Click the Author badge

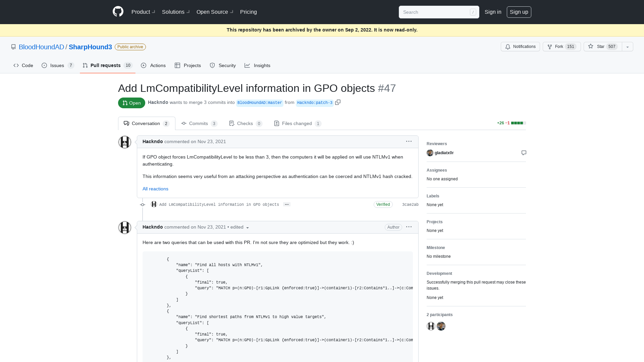click(393, 227)
